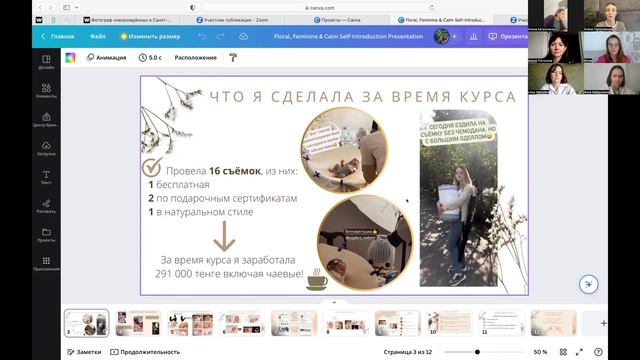The image size is (640, 360).
Task: Click the user avatar in header
Action: pos(441,36)
